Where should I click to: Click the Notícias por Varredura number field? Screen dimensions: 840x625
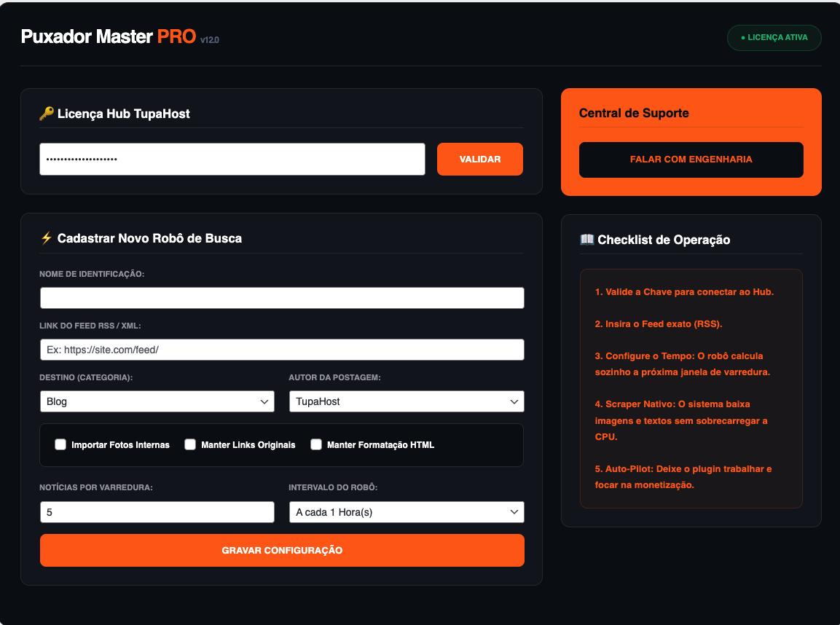pos(157,512)
